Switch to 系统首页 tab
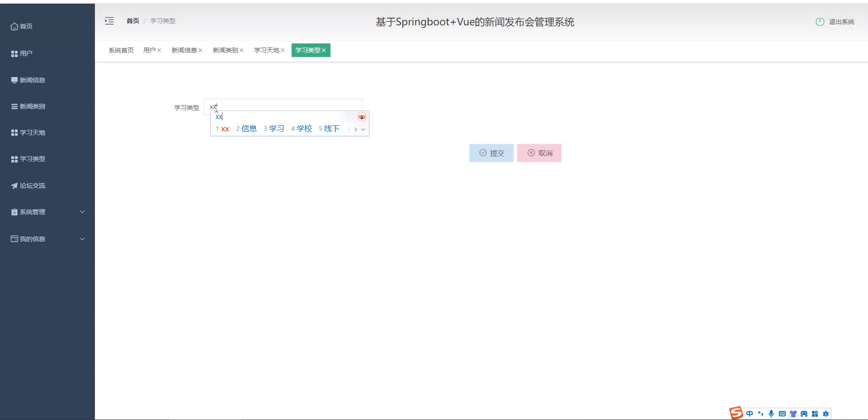The height and width of the screenshot is (420, 868). pos(121,50)
